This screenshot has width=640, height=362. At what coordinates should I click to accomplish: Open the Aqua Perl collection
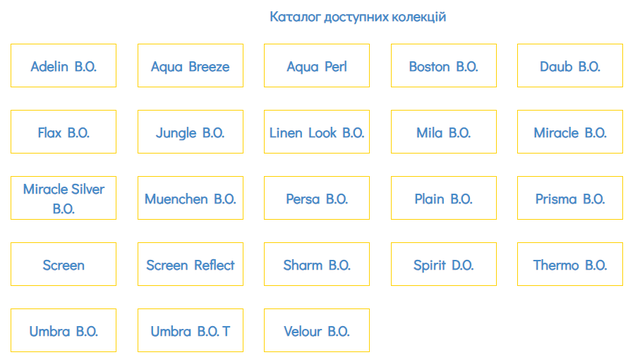[x=317, y=66]
